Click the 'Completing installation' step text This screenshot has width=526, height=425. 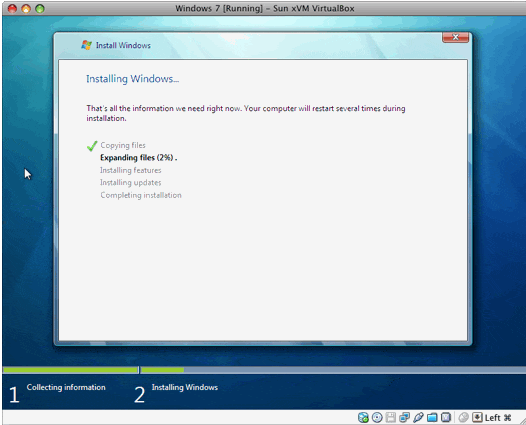click(141, 195)
